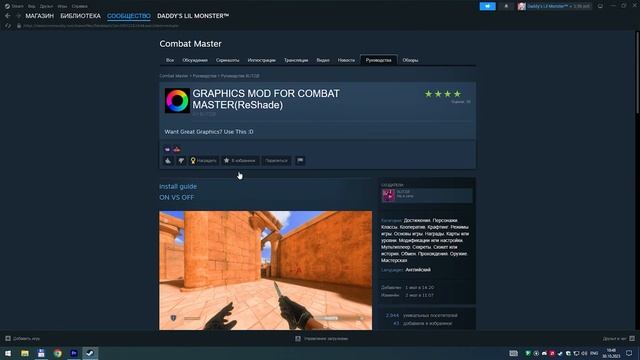640x360 pixels.
Task: Click the Share (Поделиться) button
Action: [276, 161]
